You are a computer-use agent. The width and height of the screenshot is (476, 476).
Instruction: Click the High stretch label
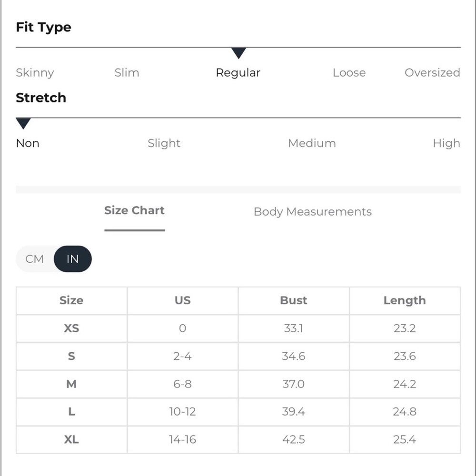[x=446, y=143]
